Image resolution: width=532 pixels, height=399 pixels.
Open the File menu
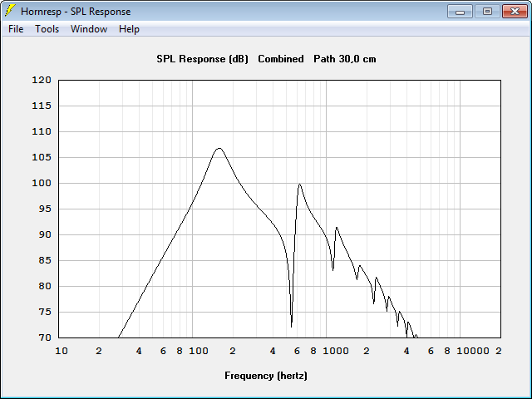[x=16, y=29]
